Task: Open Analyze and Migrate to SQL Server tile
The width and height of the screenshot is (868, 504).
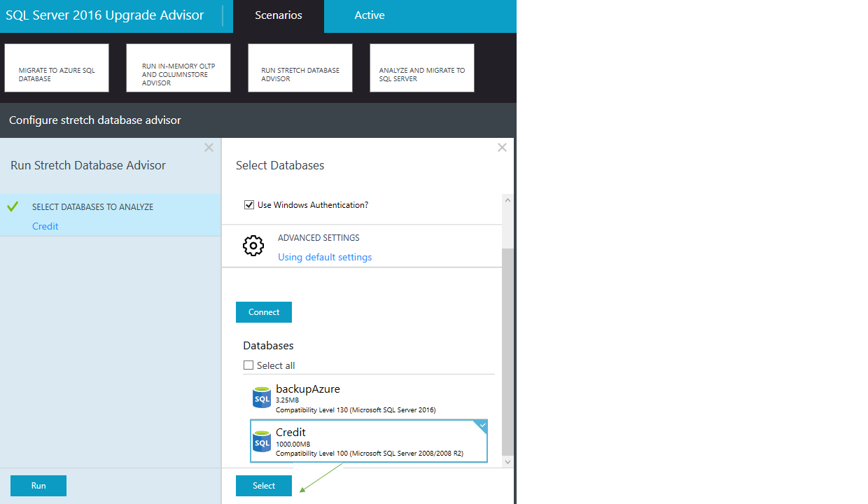Action: pyautogui.click(x=422, y=68)
